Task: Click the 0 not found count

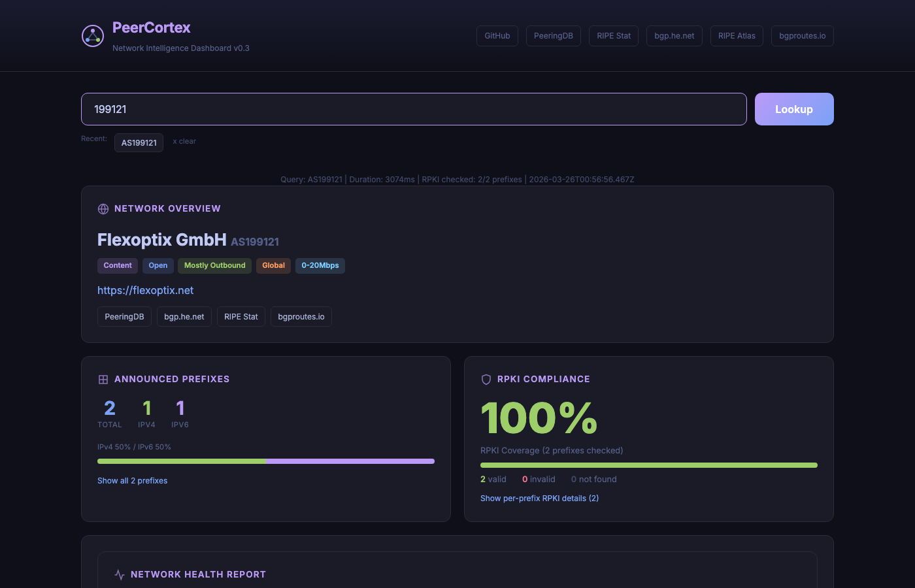Action: click(594, 480)
